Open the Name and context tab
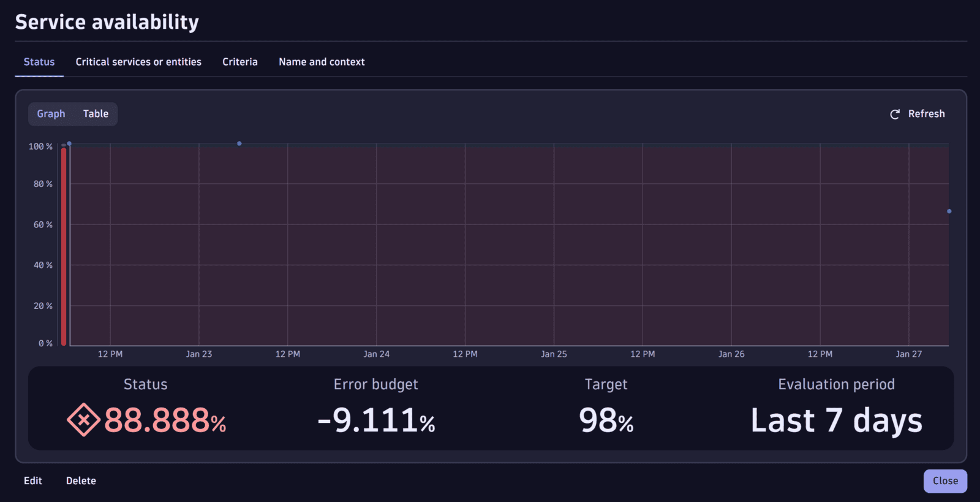 click(322, 62)
